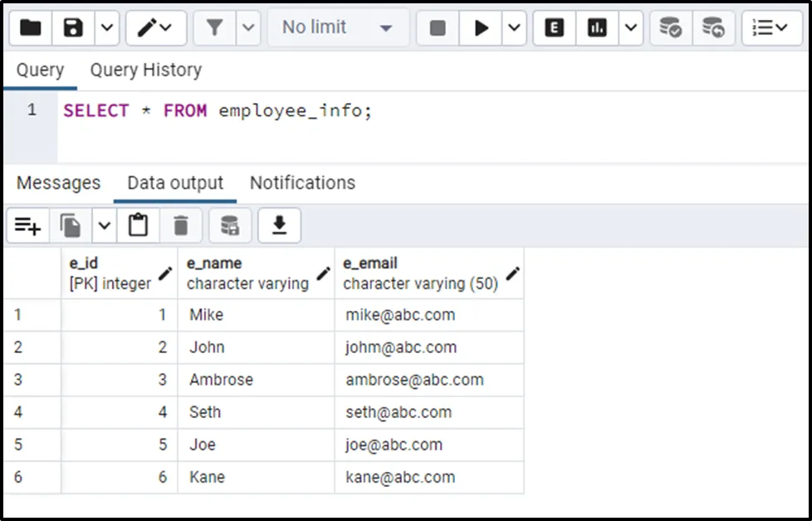Viewport: 812px width, 521px height.
Task: Click the Explain Analyze chart icon
Action: click(x=597, y=28)
